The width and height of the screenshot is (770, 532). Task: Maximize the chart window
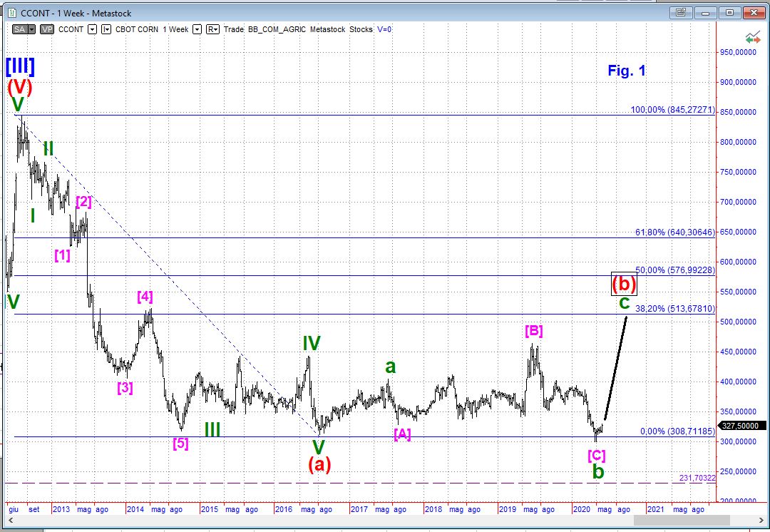click(729, 12)
